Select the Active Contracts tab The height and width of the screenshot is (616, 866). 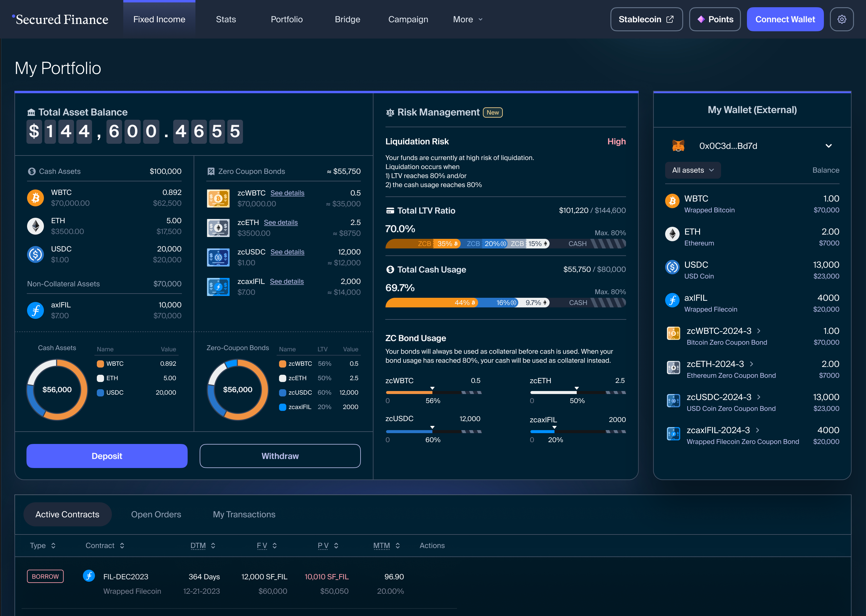pyautogui.click(x=67, y=514)
